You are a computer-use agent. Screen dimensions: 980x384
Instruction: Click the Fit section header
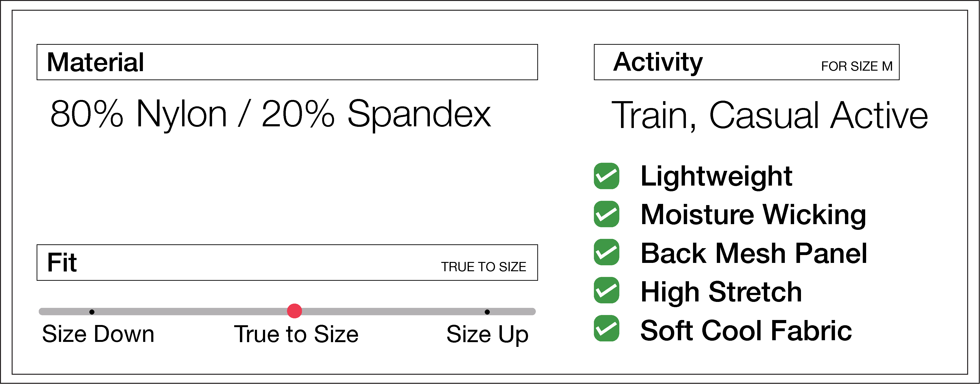[62, 263]
